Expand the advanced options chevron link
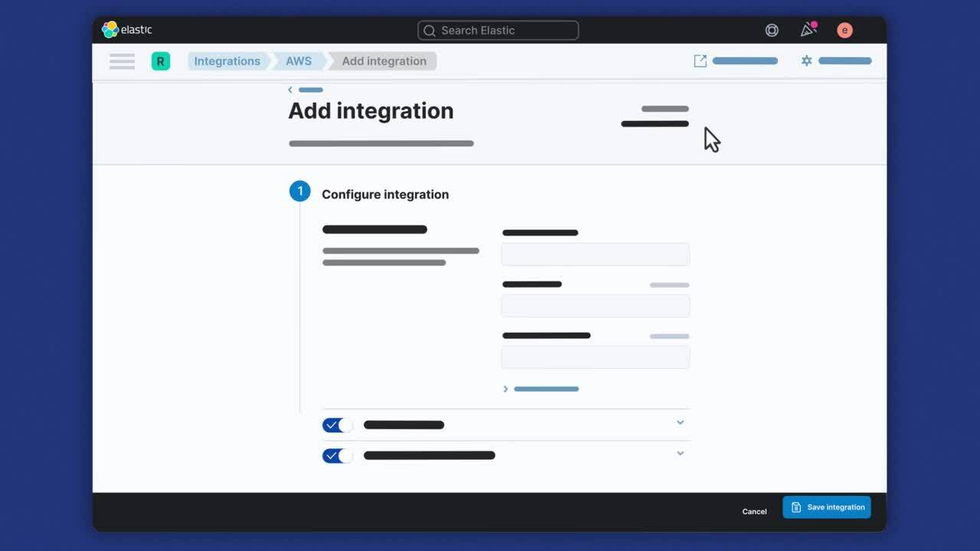This screenshot has width=980, height=551. [x=541, y=389]
